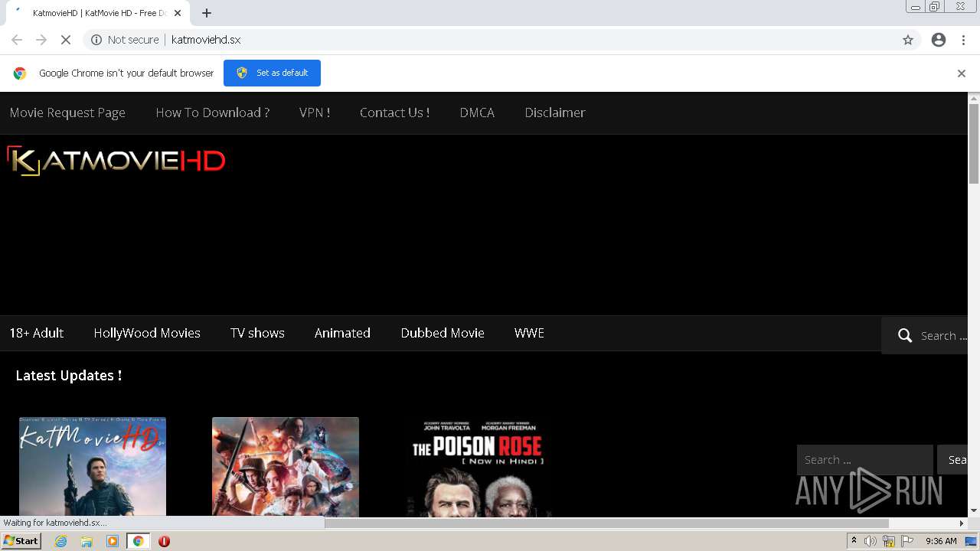Open the volume control tray icon

871,541
